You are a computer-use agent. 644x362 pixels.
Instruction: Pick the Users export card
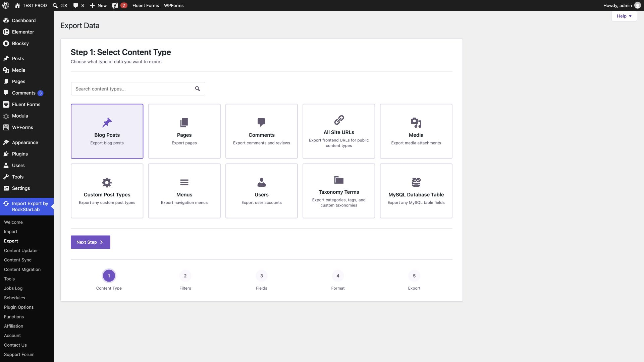click(262, 191)
